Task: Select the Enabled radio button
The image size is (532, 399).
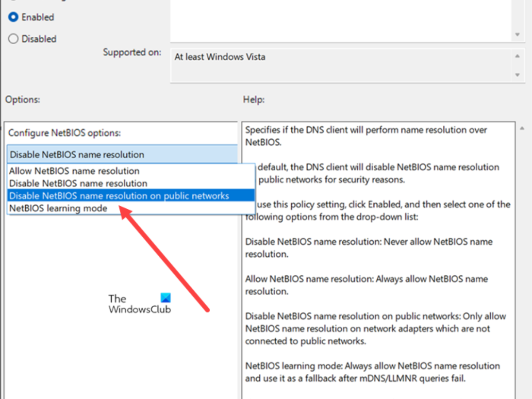Action: click(14, 17)
